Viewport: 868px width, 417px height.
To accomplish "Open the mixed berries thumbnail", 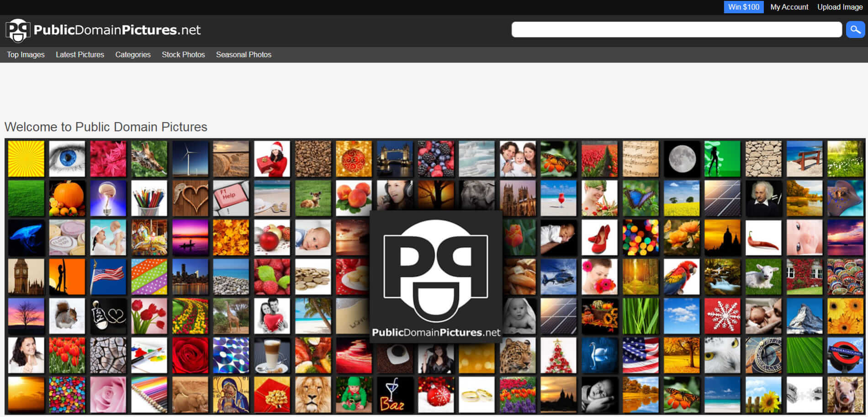I will (x=436, y=159).
